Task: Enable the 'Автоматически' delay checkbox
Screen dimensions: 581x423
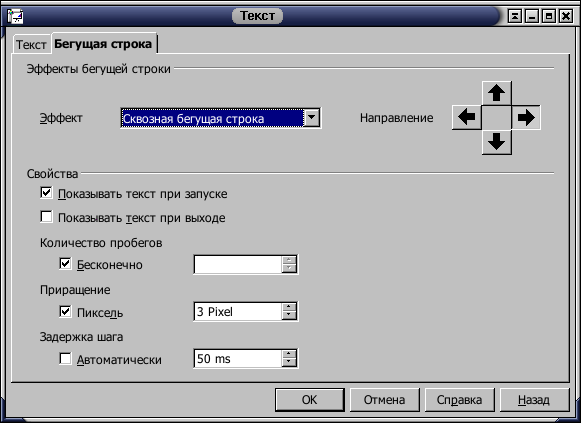Action: point(65,359)
